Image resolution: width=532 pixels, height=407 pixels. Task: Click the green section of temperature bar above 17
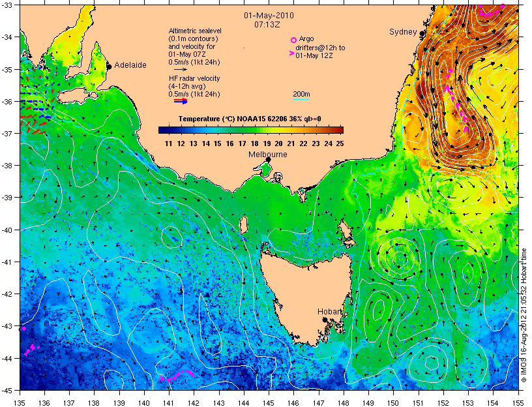point(243,130)
